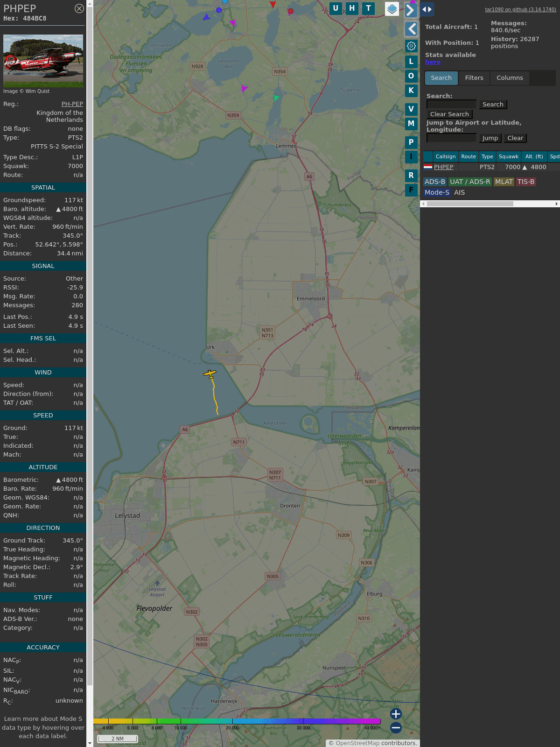560x747 pixels.
Task: Open the map layer switcher icon
Action: tap(392, 8)
